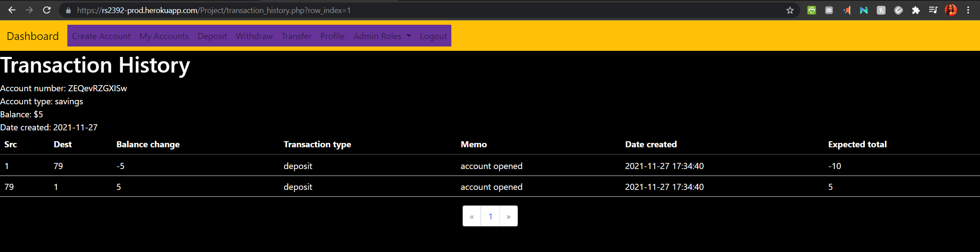Open the Honey browser extension
Image resolution: width=980 pixels, height=252 pixels.
click(881, 10)
